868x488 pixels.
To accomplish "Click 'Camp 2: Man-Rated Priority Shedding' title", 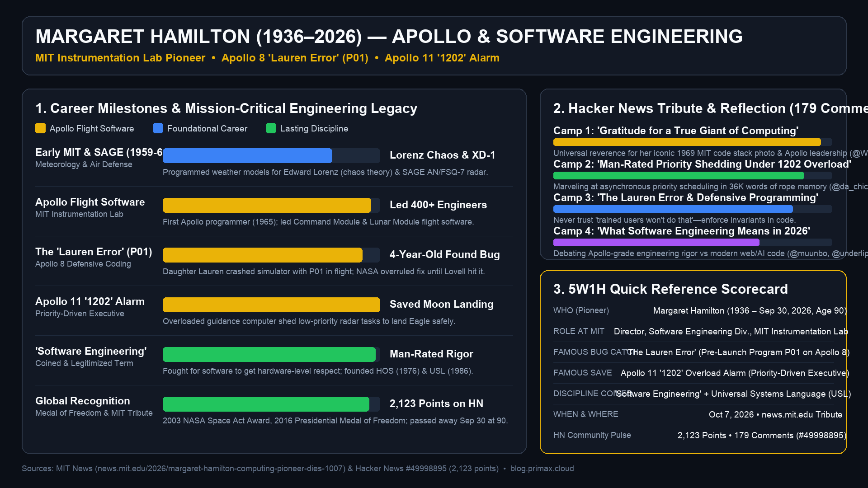I will [702, 164].
